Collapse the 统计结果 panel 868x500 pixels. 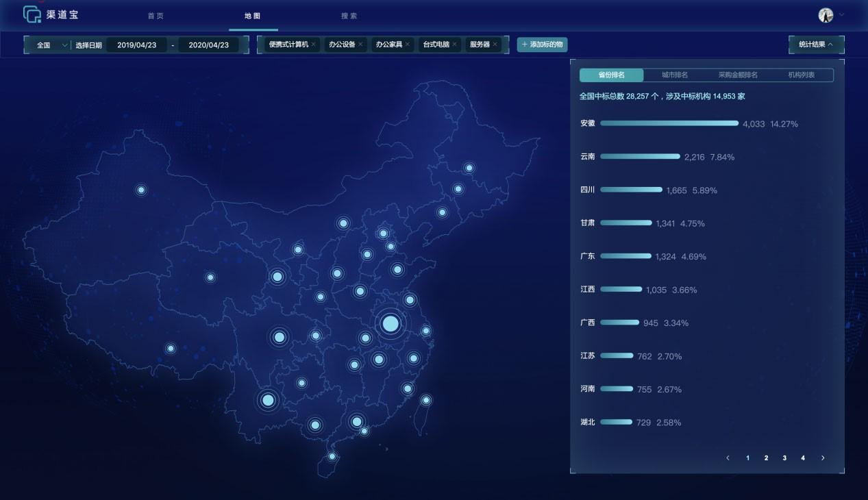(x=816, y=45)
